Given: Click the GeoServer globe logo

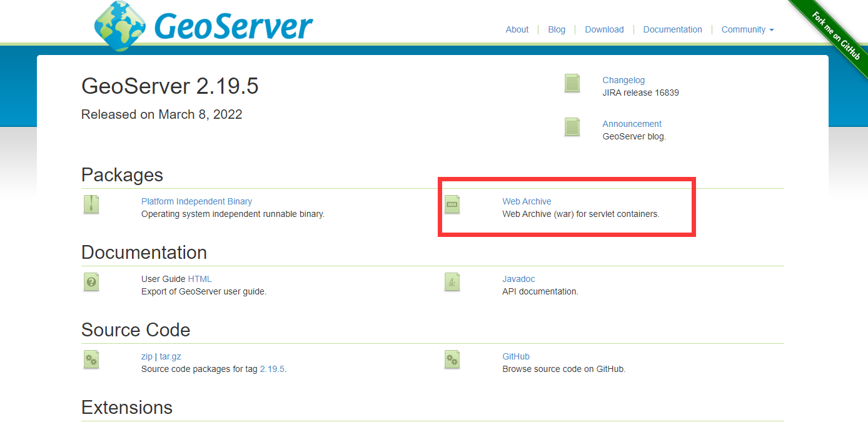Looking at the screenshot, I should coord(120,25).
